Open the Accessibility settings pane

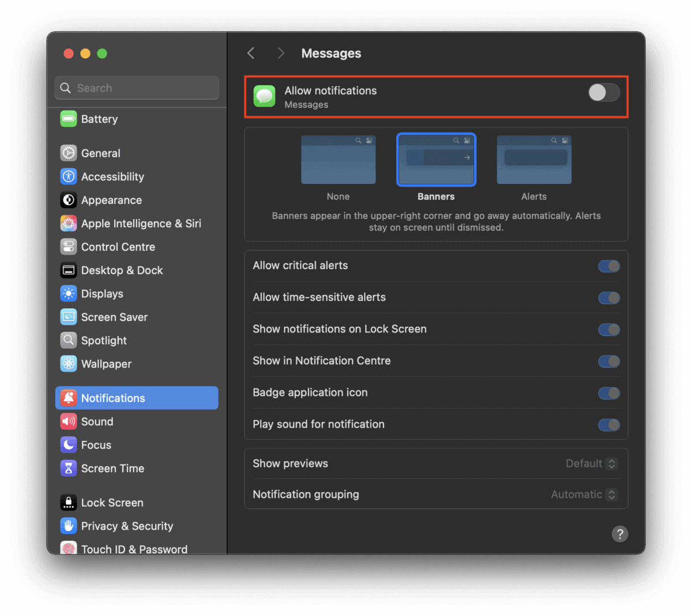(137, 176)
